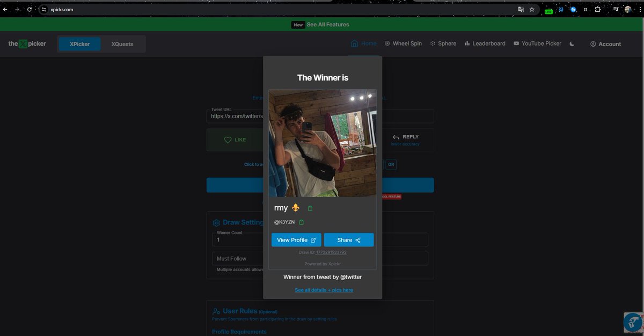The image size is (644, 336).
Task: Open the Sphere page
Action: tap(443, 43)
